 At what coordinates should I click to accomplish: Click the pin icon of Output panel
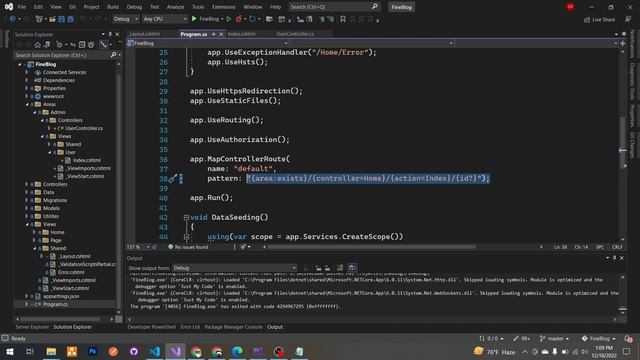point(614,258)
